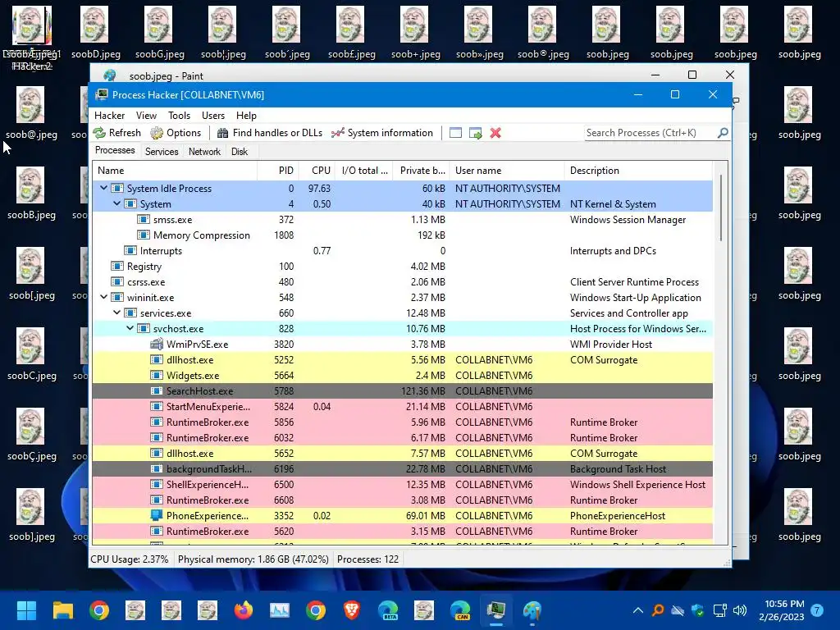Open Edge Beta from the taskbar
This screenshot has height=630, width=840.
pos(388,610)
